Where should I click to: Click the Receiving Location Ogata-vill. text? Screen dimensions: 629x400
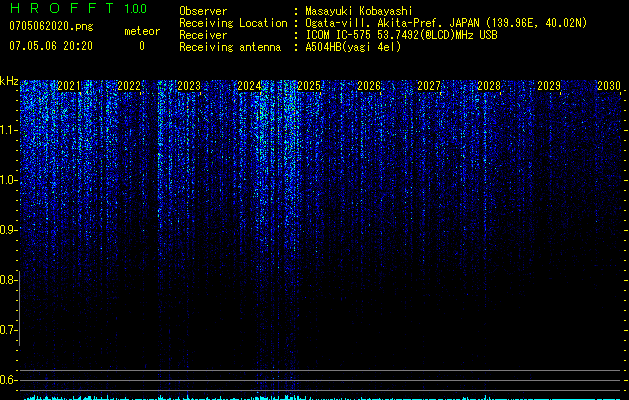[x=446, y=23]
